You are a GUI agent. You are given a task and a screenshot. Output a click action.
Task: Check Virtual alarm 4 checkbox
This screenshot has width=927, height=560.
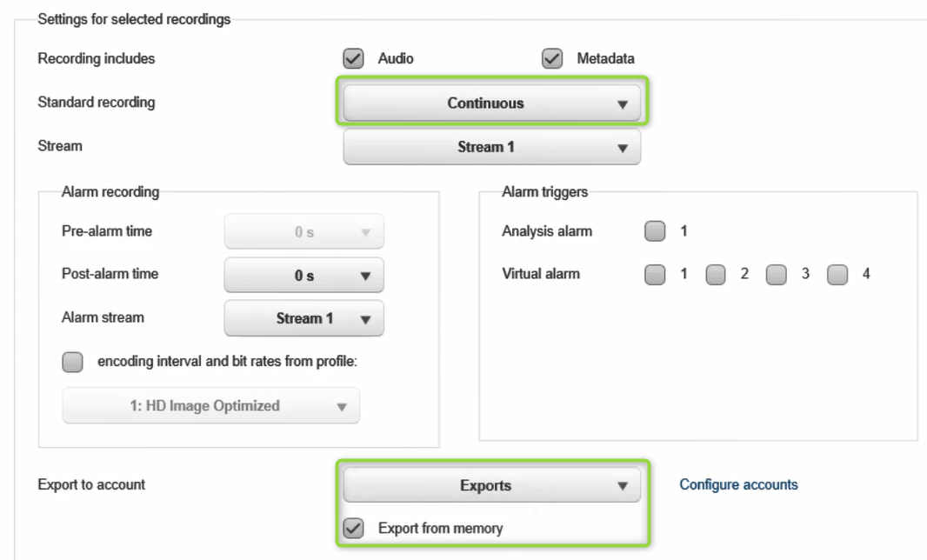(x=837, y=275)
